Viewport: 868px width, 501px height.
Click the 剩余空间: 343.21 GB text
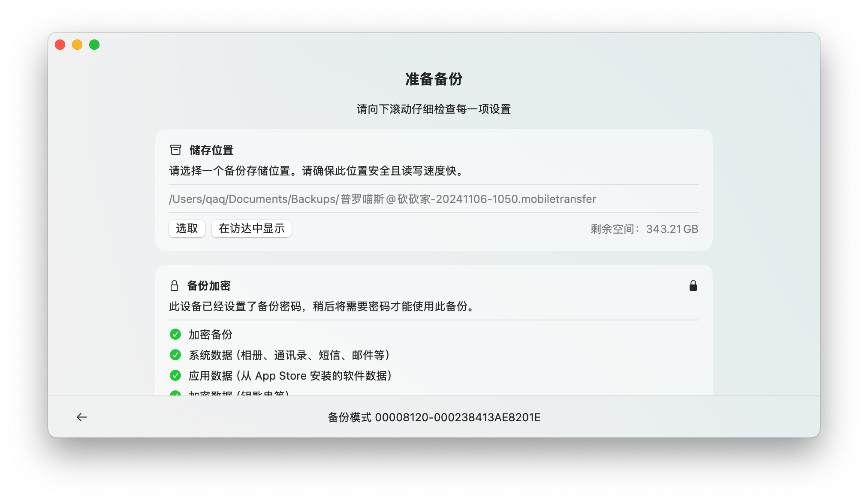tap(644, 229)
